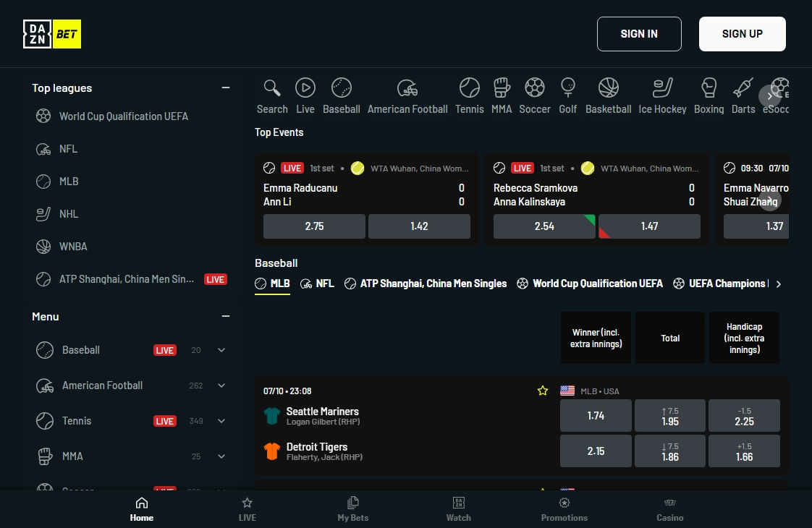This screenshot has width=812, height=528.
Task: Select Tigers +1.5 handicap at 1.66
Action: (744, 451)
